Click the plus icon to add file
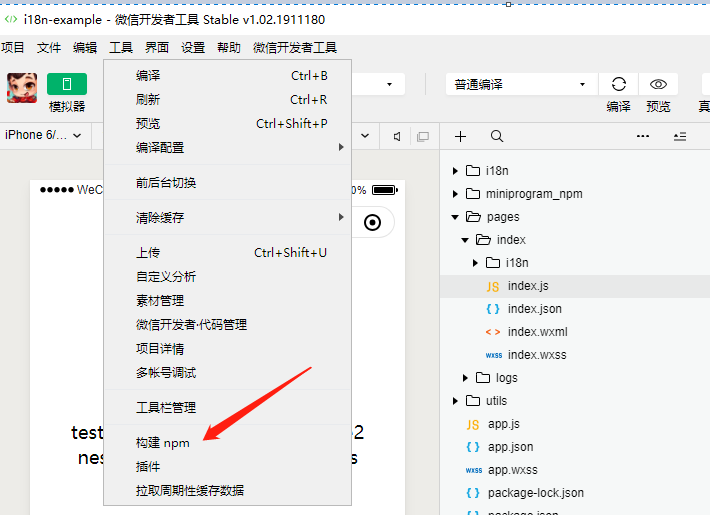This screenshot has height=515, width=710. tap(461, 136)
